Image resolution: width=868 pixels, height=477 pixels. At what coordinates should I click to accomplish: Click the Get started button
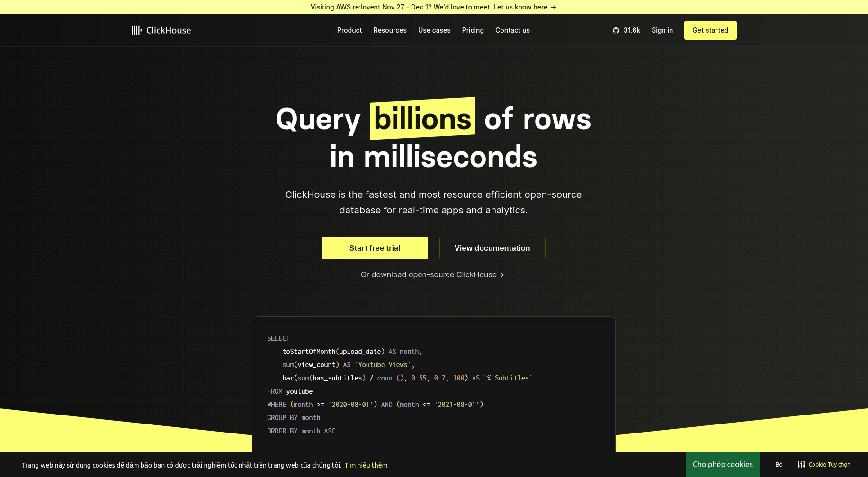pyautogui.click(x=710, y=30)
